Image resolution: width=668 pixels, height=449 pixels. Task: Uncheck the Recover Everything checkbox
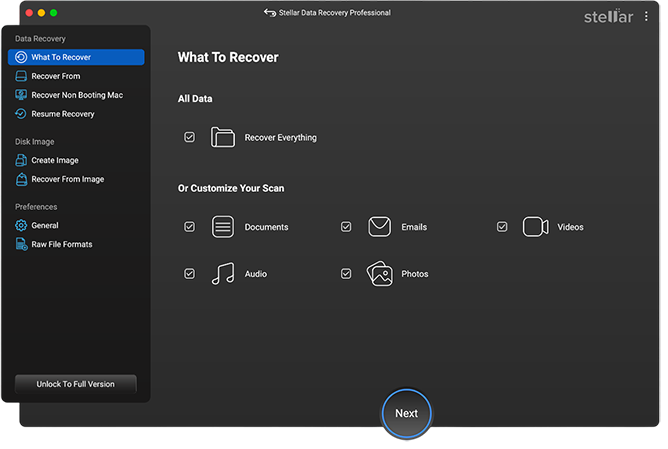pos(190,137)
